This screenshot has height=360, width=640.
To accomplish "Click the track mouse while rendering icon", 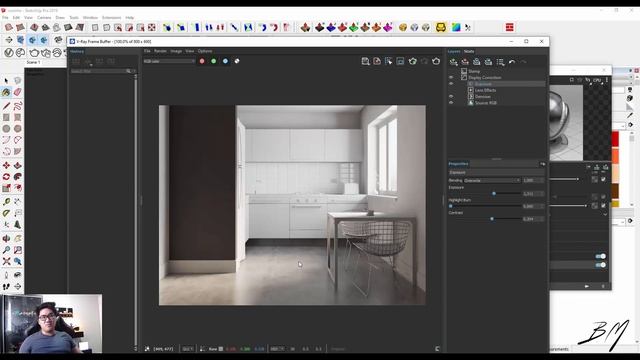I will (389, 61).
